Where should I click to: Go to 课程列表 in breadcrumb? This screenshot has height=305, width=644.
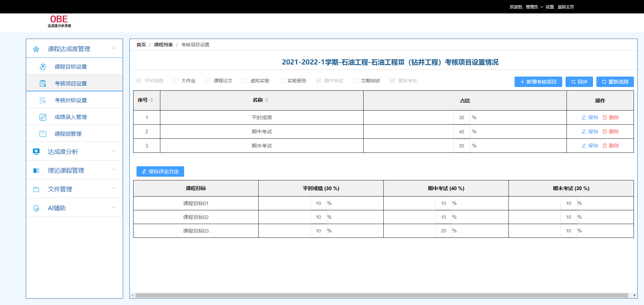coord(163,45)
